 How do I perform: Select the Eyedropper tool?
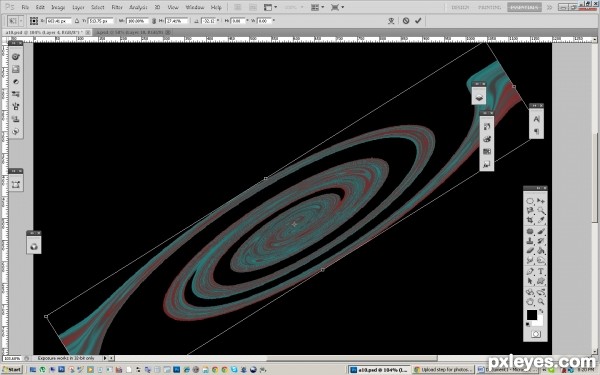click(541, 220)
